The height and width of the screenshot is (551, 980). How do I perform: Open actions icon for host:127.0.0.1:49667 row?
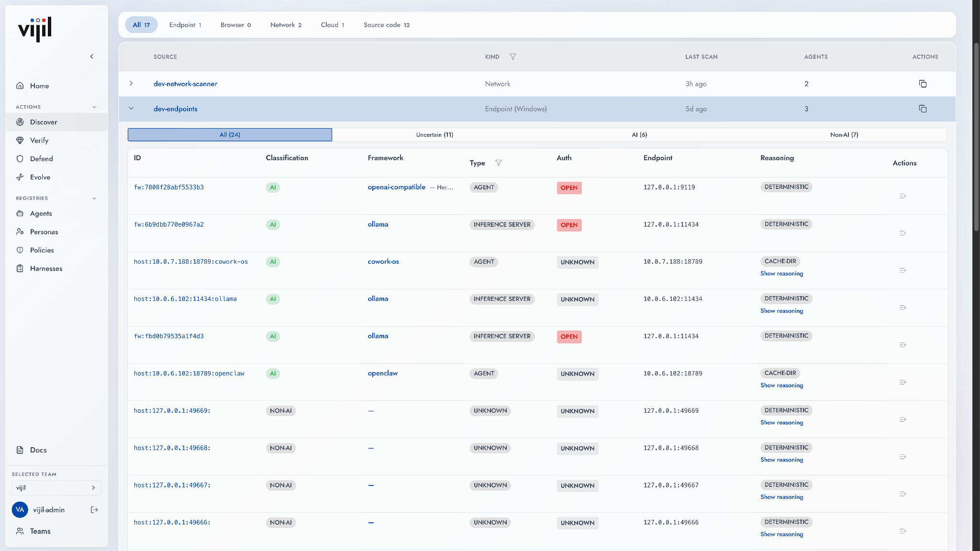pyautogui.click(x=903, y=494)
